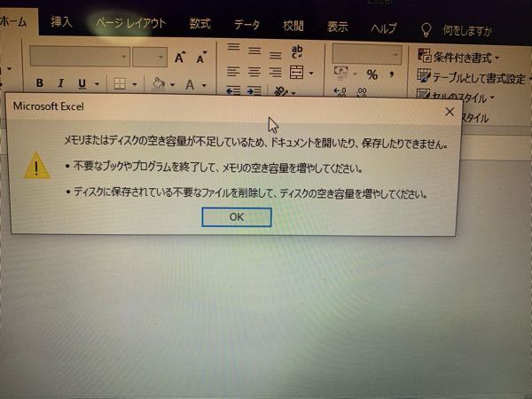This screenshot has height=399, width=532.
Task: Decrease decimal places icon
Action: (x=362, y=92)
